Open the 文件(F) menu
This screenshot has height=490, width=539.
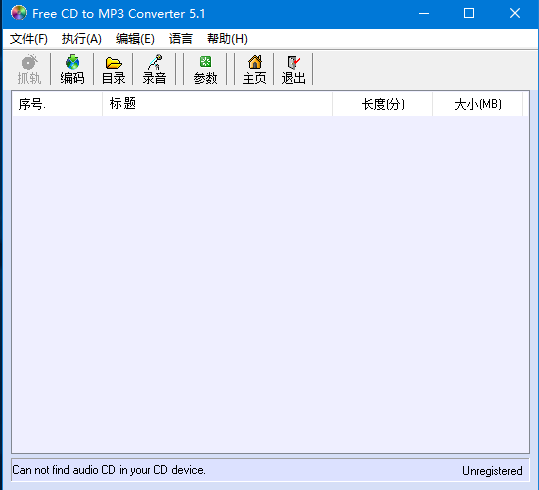pos(29,39)
